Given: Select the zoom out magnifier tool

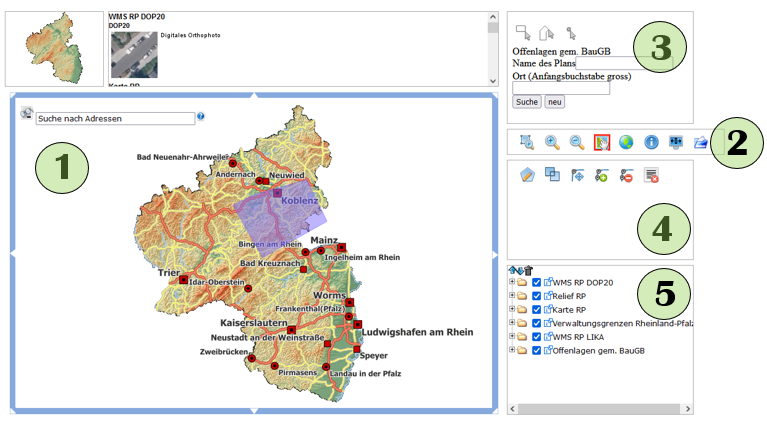Looking at the screenshot, I should [x=577, y=143].
